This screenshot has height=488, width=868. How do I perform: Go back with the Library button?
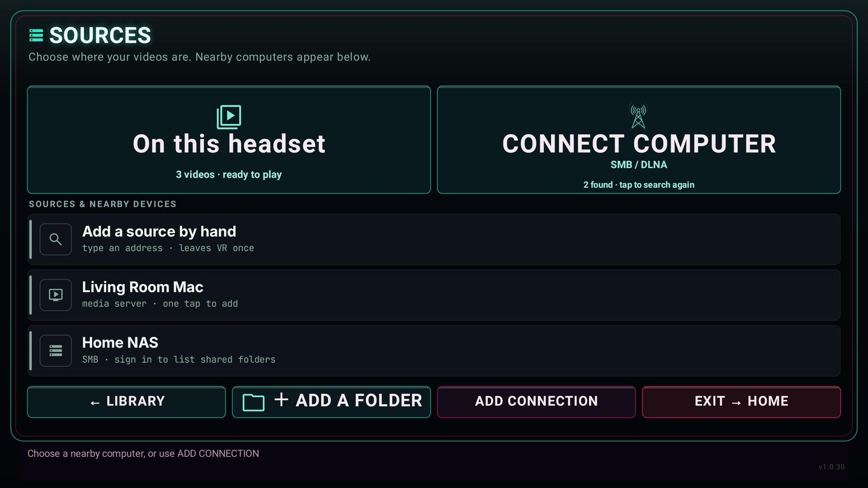[127, 402]
